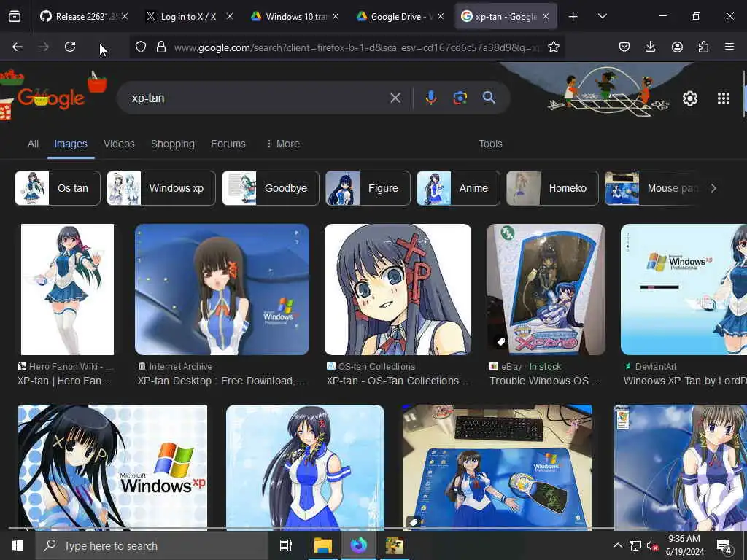The width and height of the screenshot is (747, 560).
Task: Open Internet Archive XP-tan Desktop image
Action: 222,289
